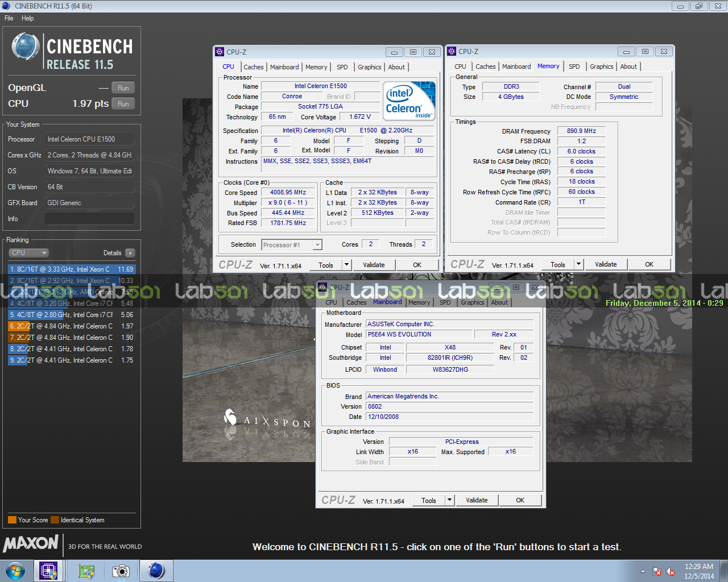Open the Processor #1 selection dropdown

tap(292, 245)
